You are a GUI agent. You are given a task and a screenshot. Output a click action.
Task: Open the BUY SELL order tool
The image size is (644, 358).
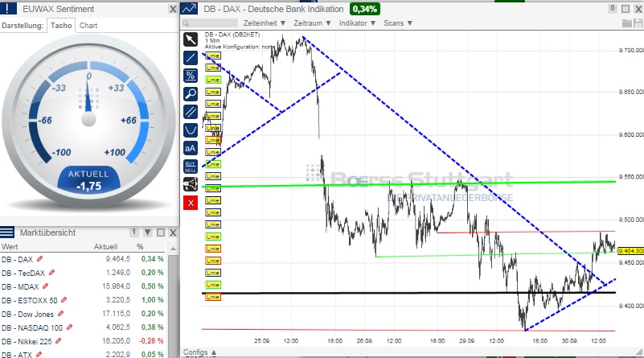coord(191,167)
